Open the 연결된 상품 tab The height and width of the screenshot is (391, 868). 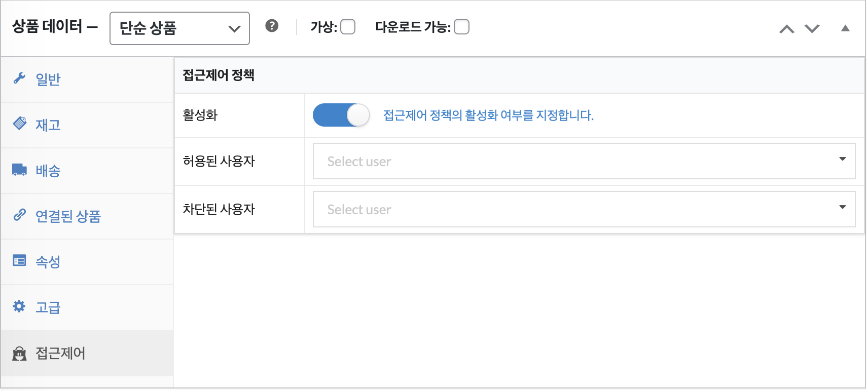(68, 216)
